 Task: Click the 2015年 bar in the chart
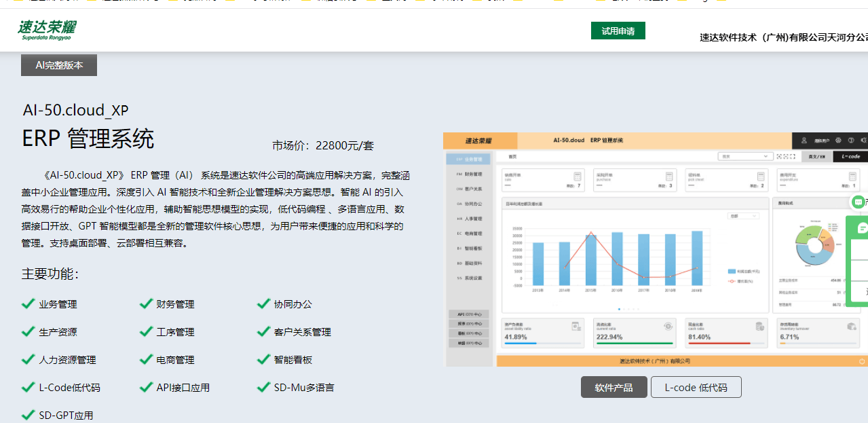click(590, 259)
